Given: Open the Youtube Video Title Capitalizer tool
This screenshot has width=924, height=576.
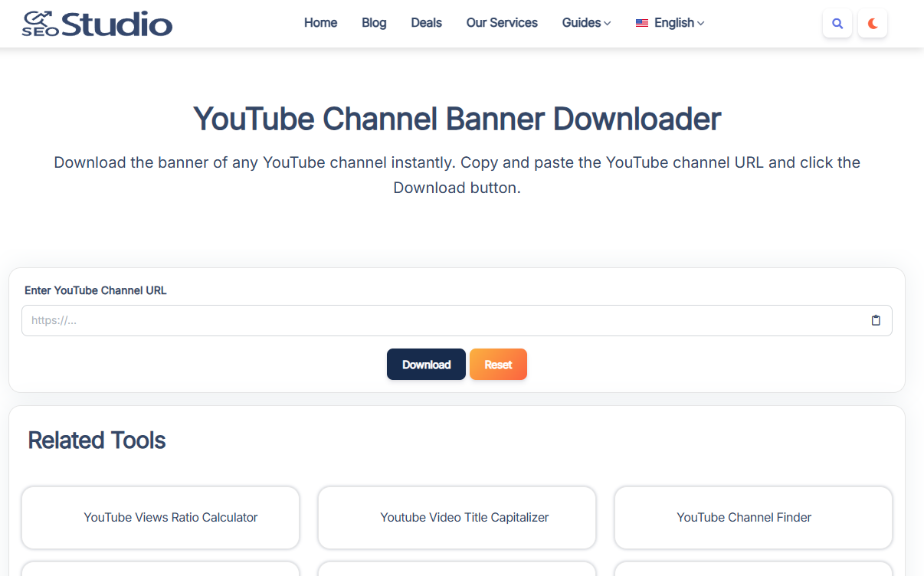Looking at the screenshot, I should (464, 518).
